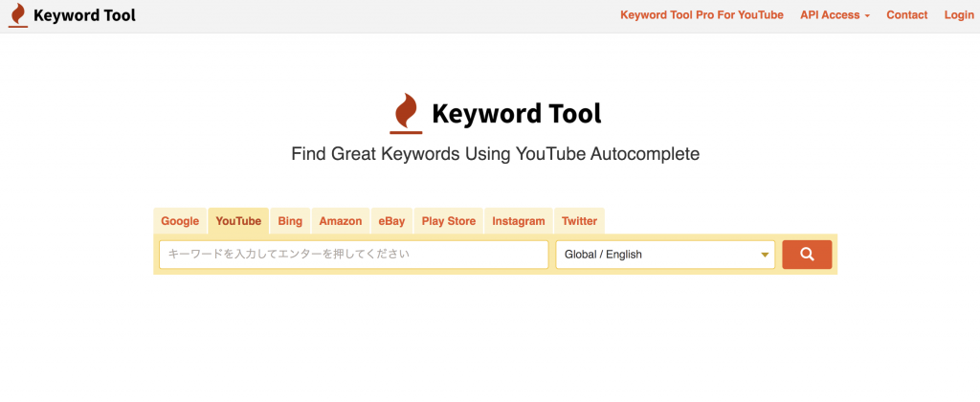Select the Twitter tab
Viewport: 980px width, 402px height.
(x=579, y=221)
